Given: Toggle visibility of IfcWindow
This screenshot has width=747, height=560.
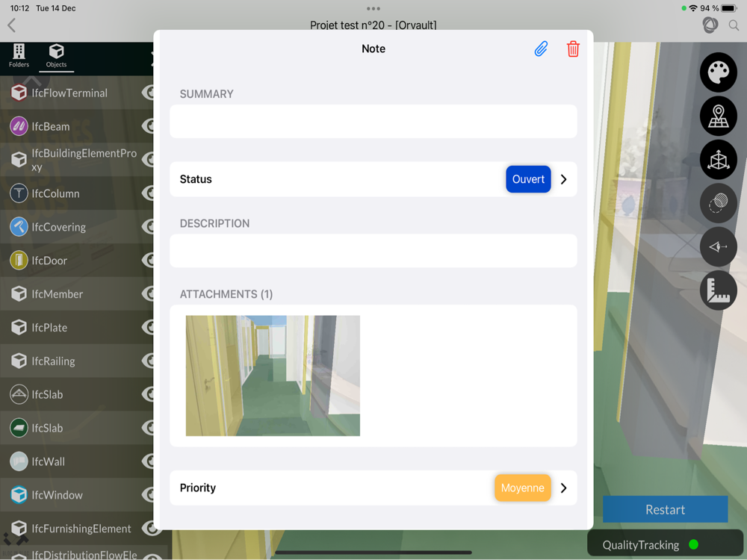Looking at the screenshot, I should [x=148, y=495].
